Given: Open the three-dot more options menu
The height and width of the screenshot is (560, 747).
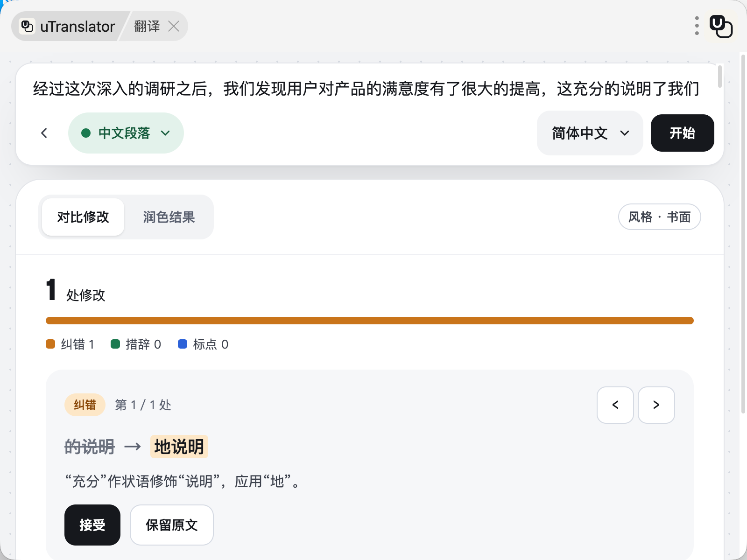Looking at the screenshot, I should 697,26.
